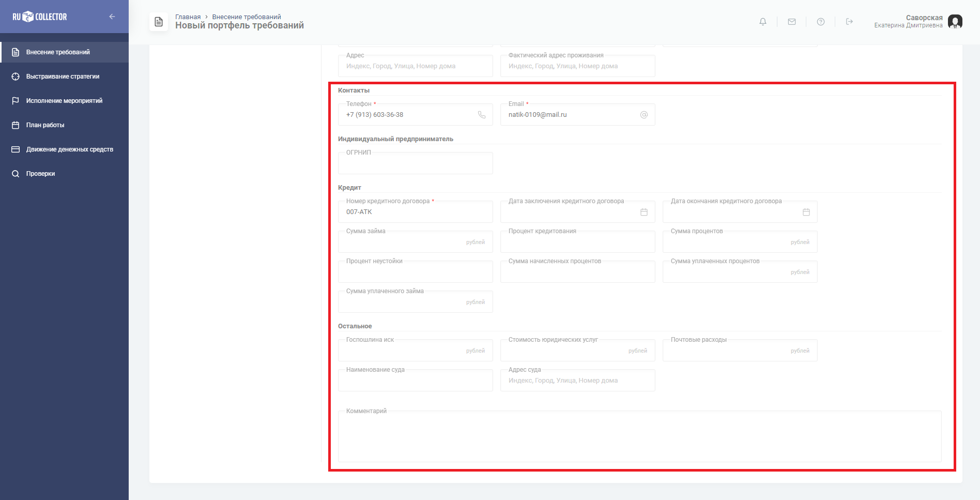
Task: Open Исполнение мероприятий menu item
Action: click(x=65, y=101)
